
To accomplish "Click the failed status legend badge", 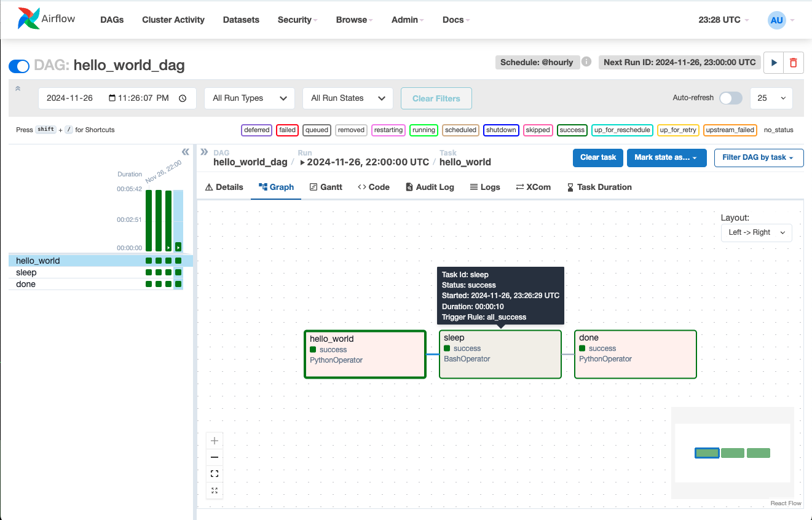I will point(287,130).
